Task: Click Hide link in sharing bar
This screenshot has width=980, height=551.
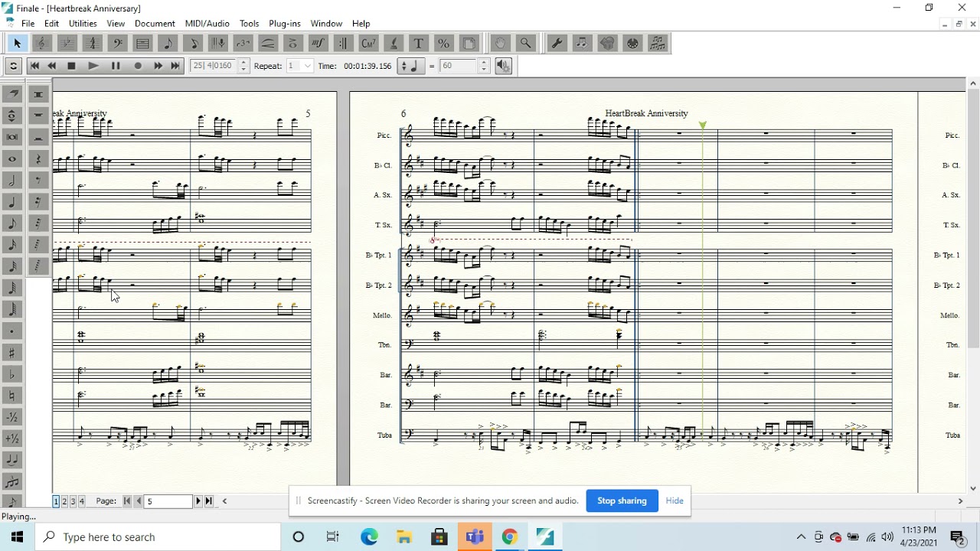Action: tap(675, 500)
